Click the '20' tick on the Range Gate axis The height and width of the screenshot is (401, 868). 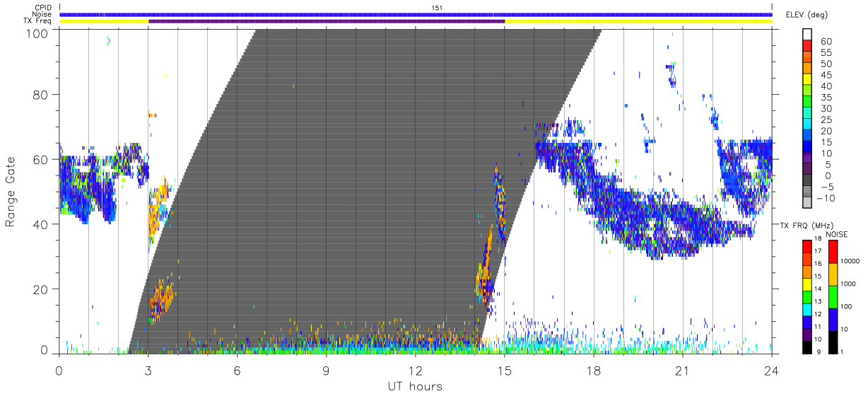[39, 289]
